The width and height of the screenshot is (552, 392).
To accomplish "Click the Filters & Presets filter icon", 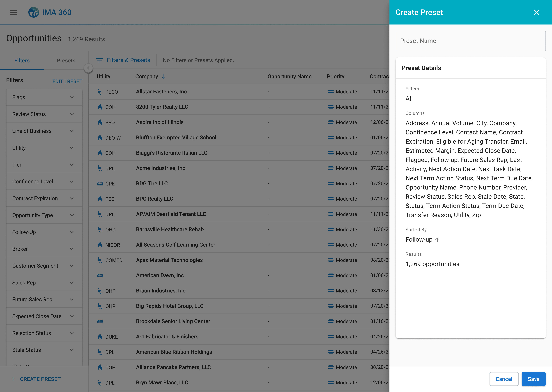I will (x=99, y=60).
